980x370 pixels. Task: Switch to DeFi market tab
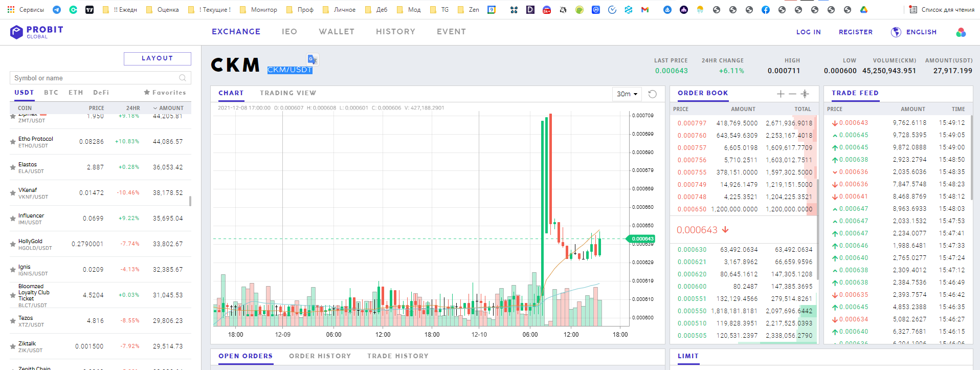point(101,93)
